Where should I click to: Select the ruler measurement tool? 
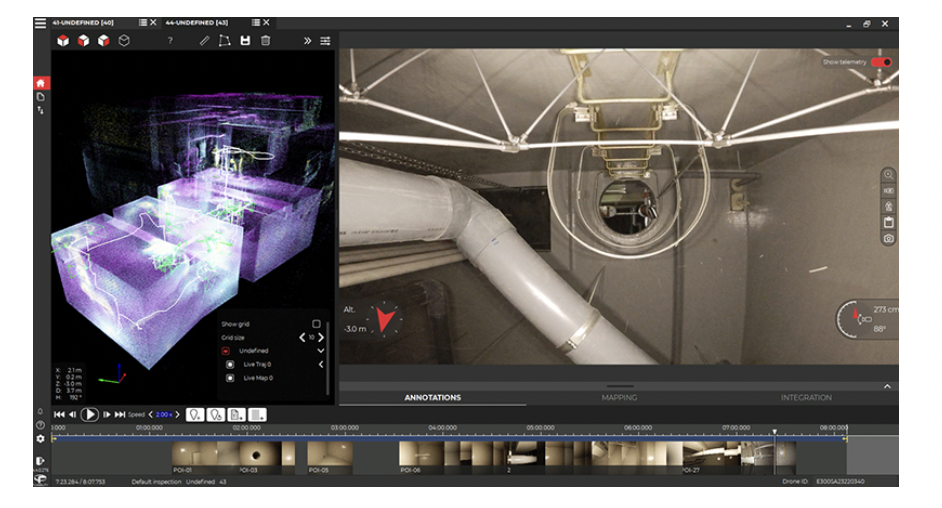coord(204,40)
